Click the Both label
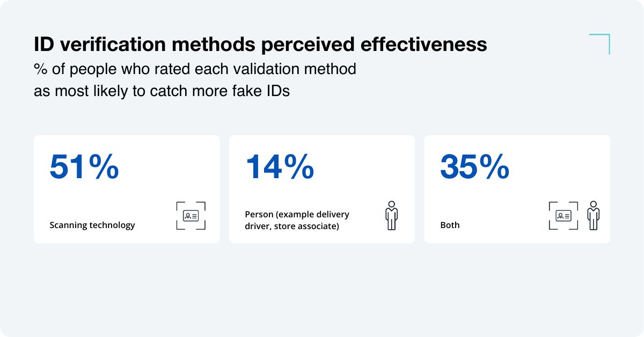This screenshot has width=644, height=337. pos(450,225)
